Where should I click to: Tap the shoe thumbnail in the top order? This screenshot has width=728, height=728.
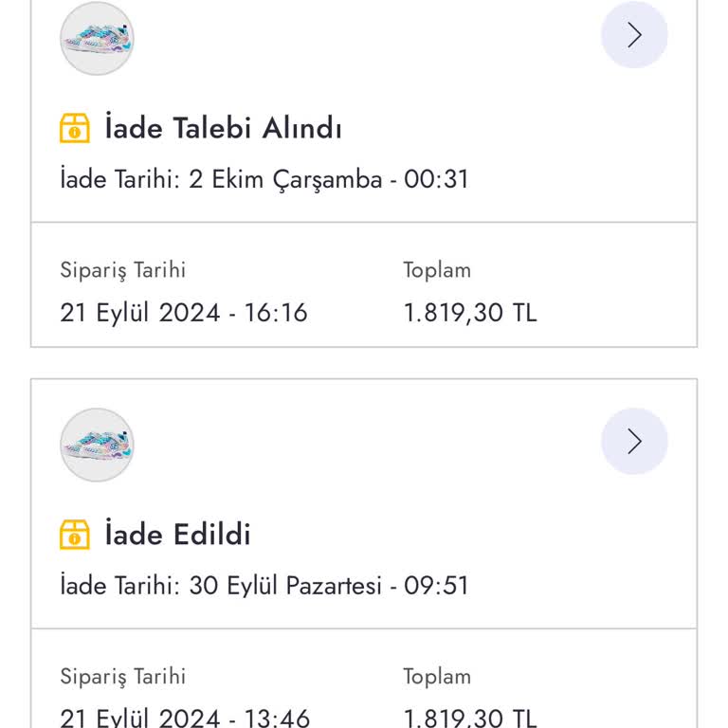coord(97,39)
